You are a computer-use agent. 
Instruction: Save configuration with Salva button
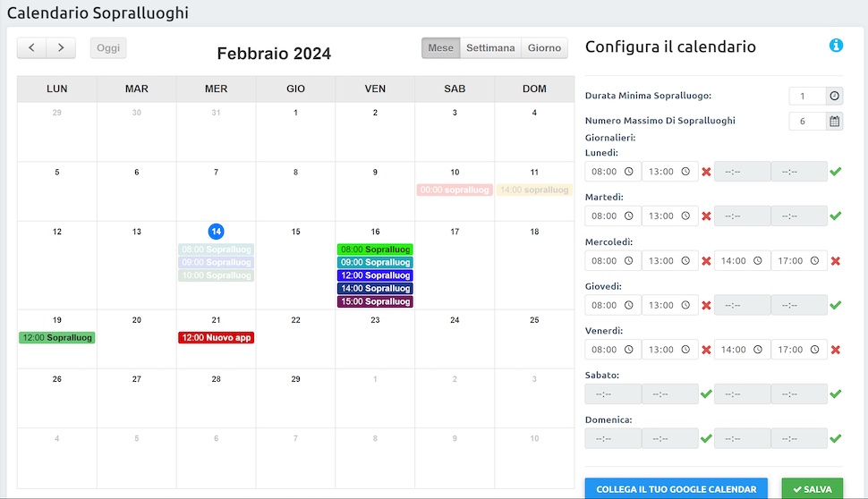tap(813, 489)
